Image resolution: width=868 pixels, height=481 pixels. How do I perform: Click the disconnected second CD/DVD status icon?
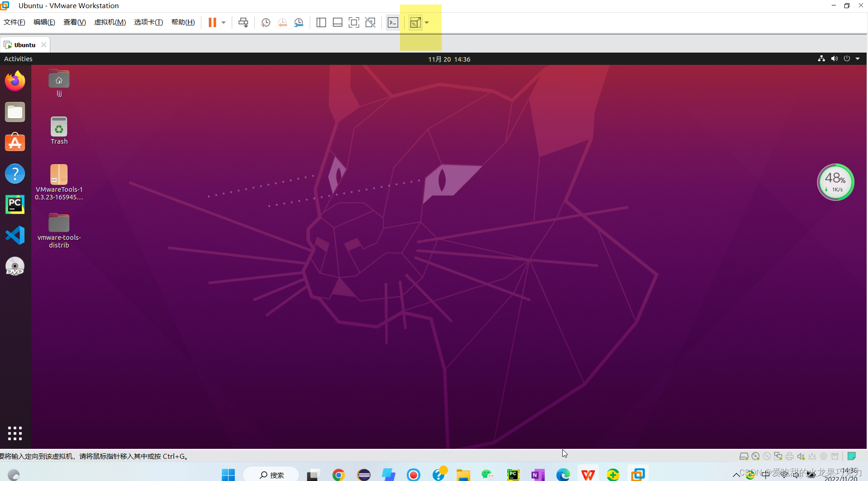[x=767, y=457]
